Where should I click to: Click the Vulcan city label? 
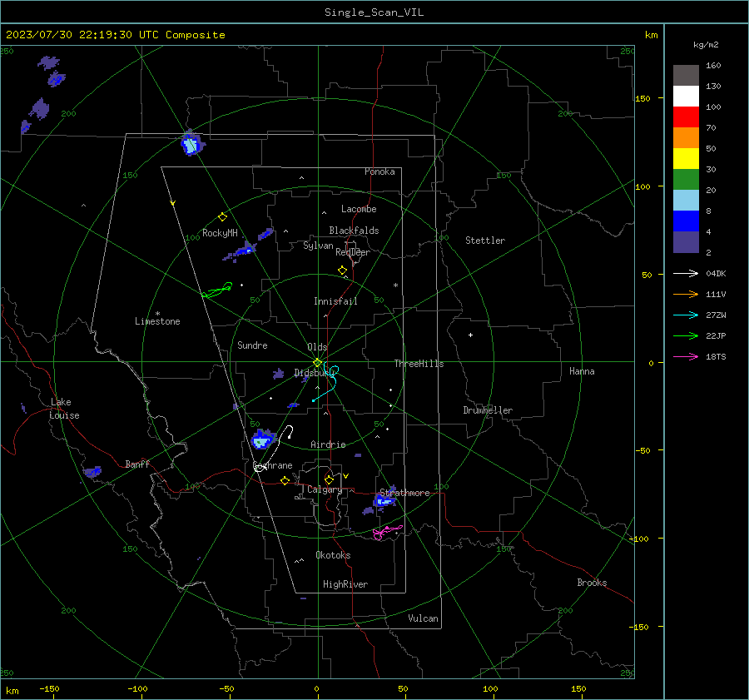point(423,618)
